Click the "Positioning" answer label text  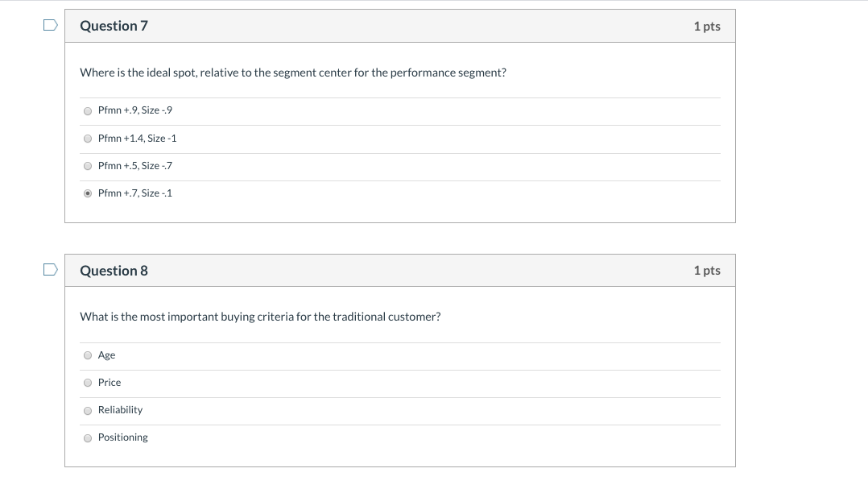coord(122,437)
